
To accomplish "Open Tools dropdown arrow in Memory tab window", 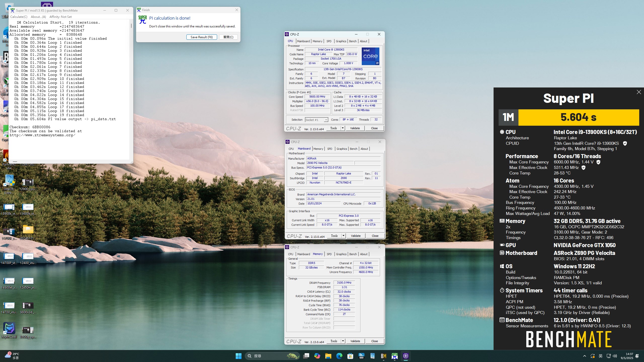I will point(343,341).
